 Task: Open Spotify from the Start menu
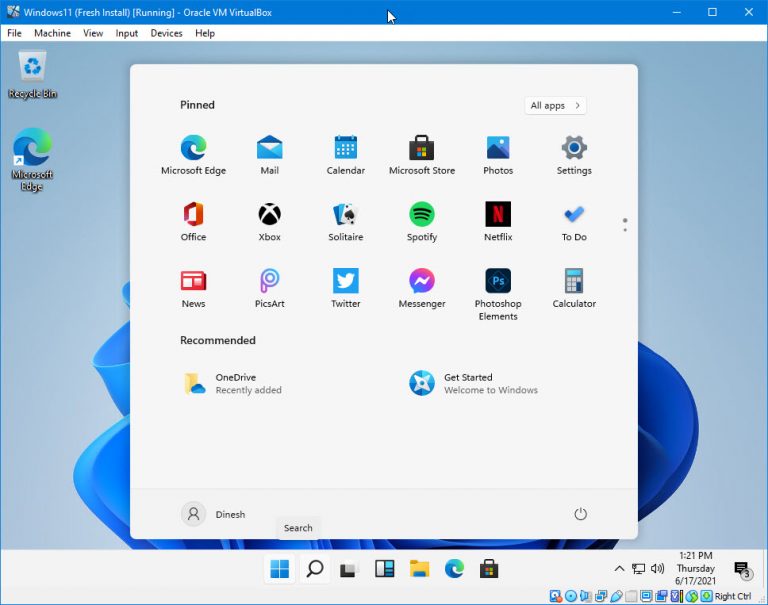pos(422,221)
